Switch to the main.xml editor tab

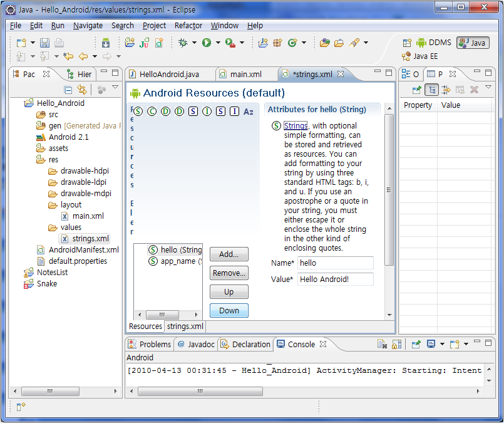[x=245, y=75]
